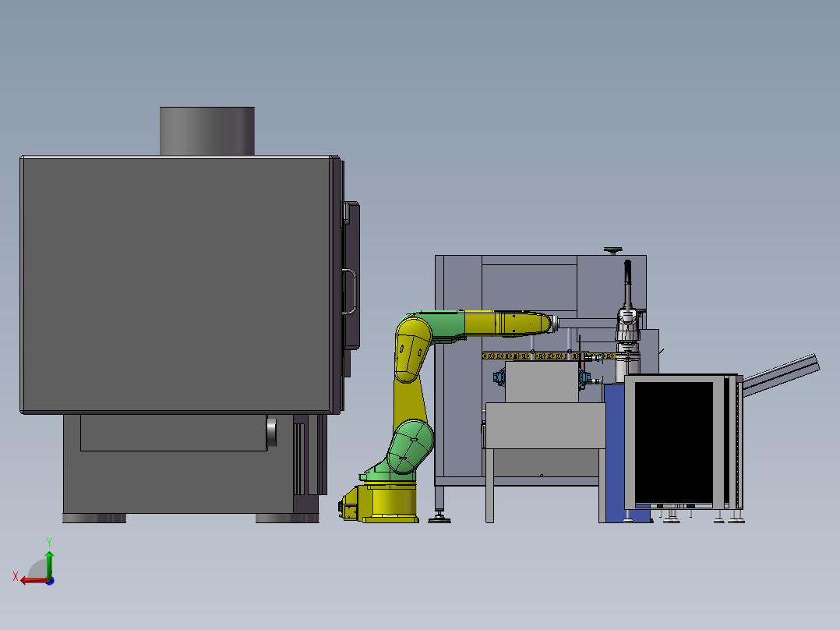Screen dimensions: 840x630
Task: Click the blue Z axis dot on the triad
Action: (x=51, y=581)
